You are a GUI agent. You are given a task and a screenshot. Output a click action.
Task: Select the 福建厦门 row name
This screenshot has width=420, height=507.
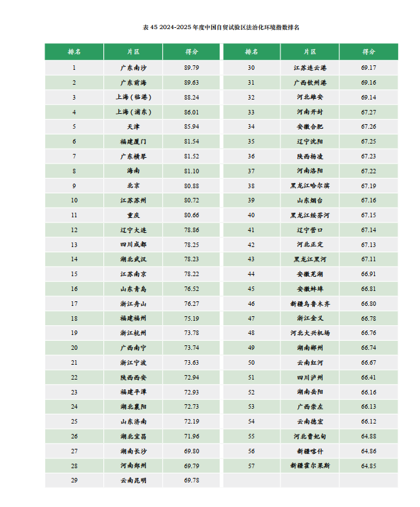[133, 141]
